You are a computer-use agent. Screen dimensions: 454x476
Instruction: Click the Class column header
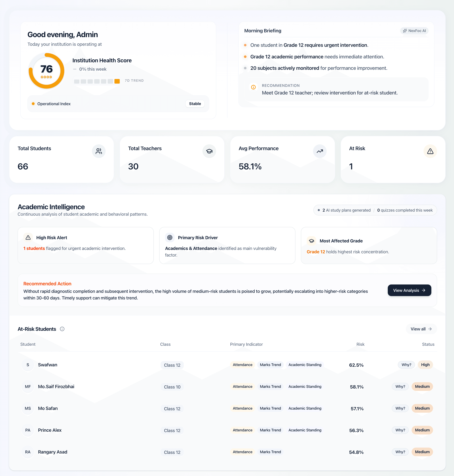click(165, 344)
